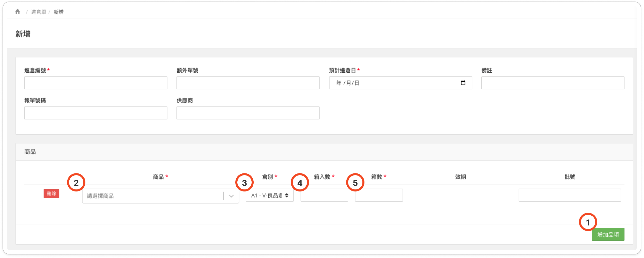The image size is (644, 258).
Task: Click the green 增加品項 button
Action: (608, 234)
